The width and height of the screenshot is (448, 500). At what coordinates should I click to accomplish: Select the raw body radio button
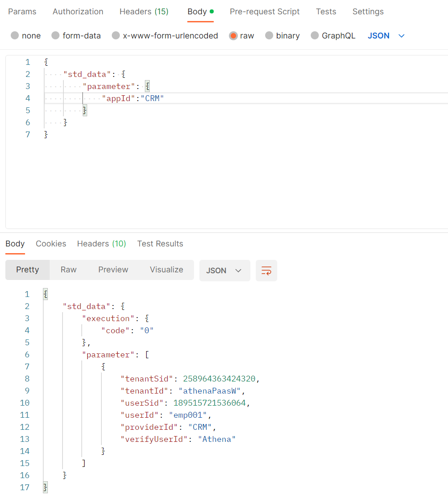[x=233, y=36]
